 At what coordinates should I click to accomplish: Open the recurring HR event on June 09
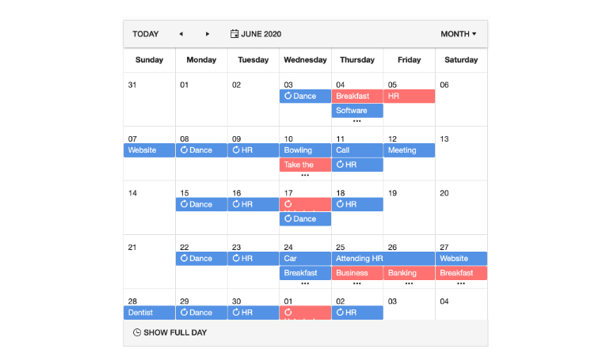pyautogui.click(x=254, y=150)
